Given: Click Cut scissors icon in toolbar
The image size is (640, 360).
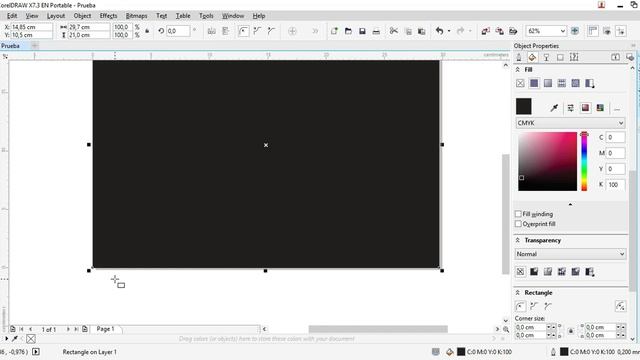Looking at the screenshot, I should 393,31.
